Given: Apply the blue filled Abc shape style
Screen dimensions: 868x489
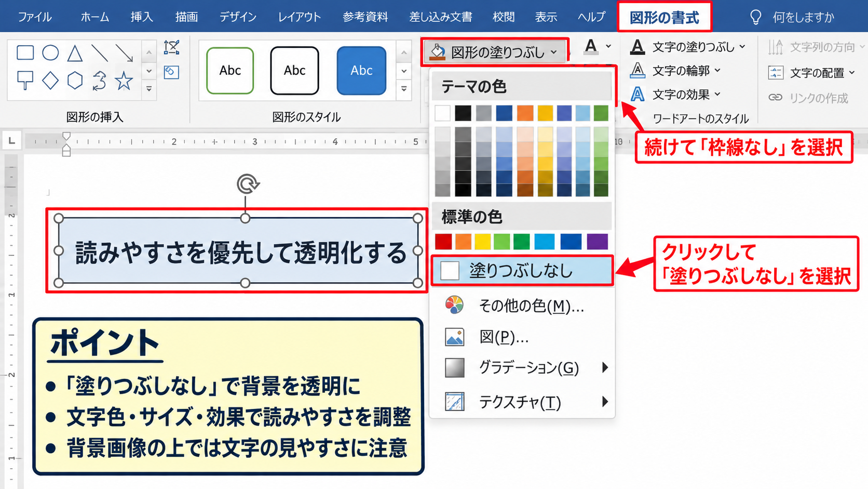Looking at the screenshot, I should [361, 71].
